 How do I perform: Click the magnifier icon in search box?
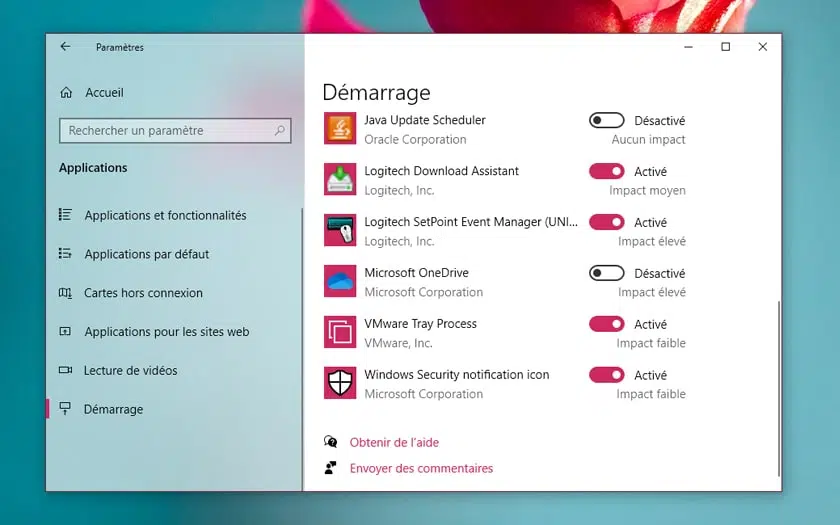(x=280, y=130)
